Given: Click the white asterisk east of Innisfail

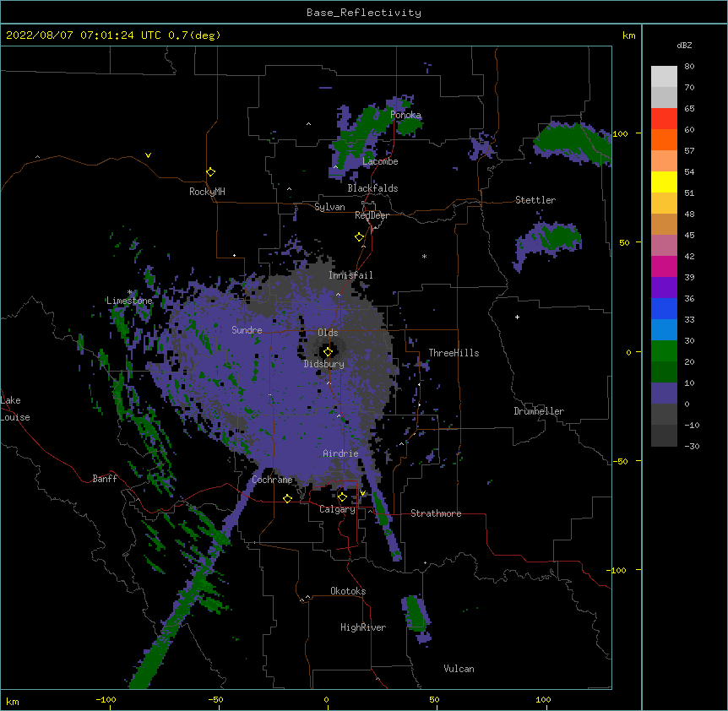Looking at the screenshot, I should tap(424, 256).
